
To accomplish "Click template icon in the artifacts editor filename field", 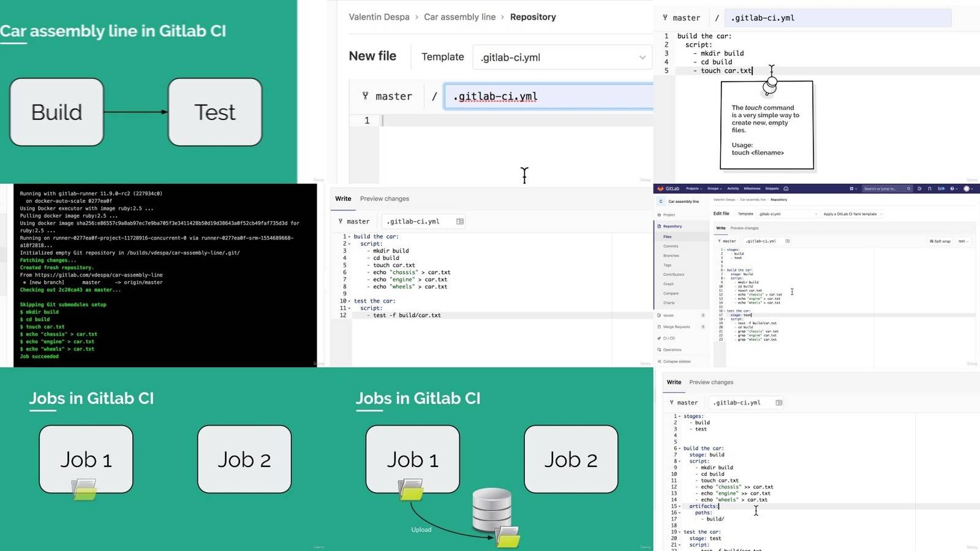I will click(x=779, y=403).
